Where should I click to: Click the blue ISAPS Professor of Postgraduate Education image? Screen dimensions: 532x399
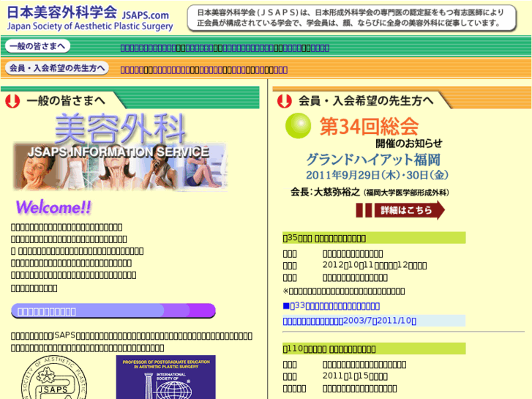tap(166, 377)
